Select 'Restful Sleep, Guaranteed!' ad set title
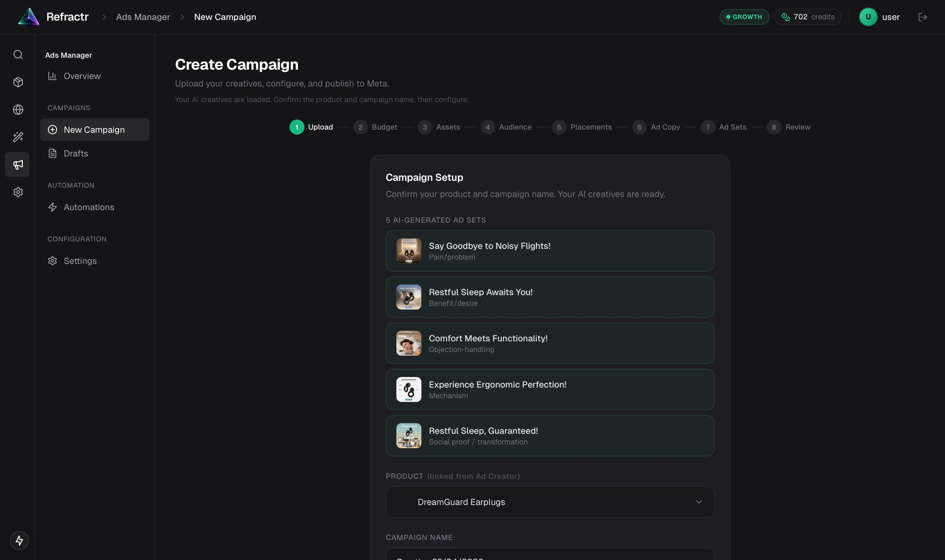945x560 pixels. (484, 431)
